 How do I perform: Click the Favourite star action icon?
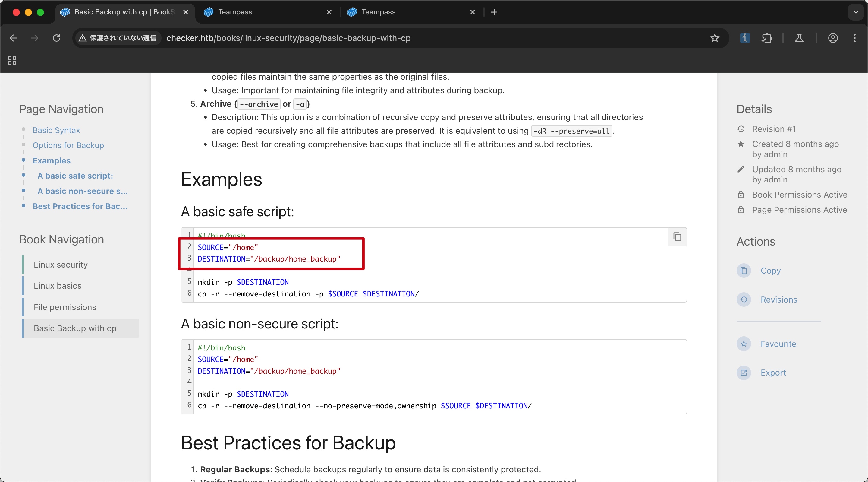[x=743, y=344]
